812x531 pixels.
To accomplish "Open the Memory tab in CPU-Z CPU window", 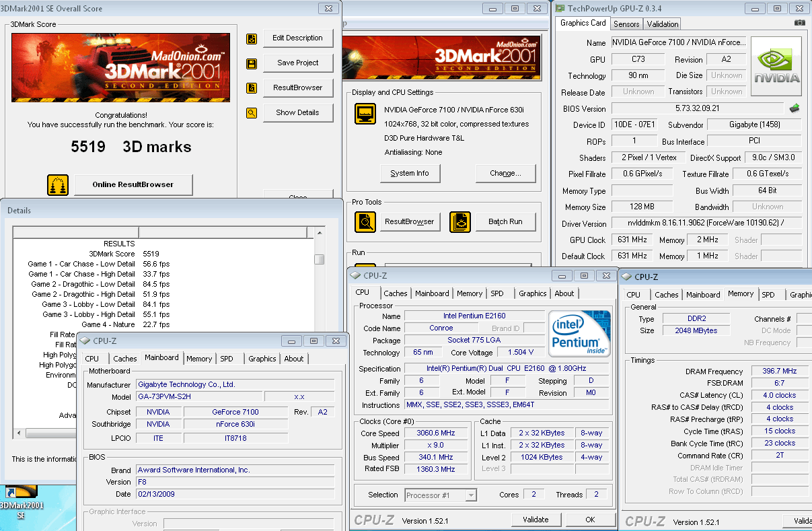I will click(x=470, y=293).
